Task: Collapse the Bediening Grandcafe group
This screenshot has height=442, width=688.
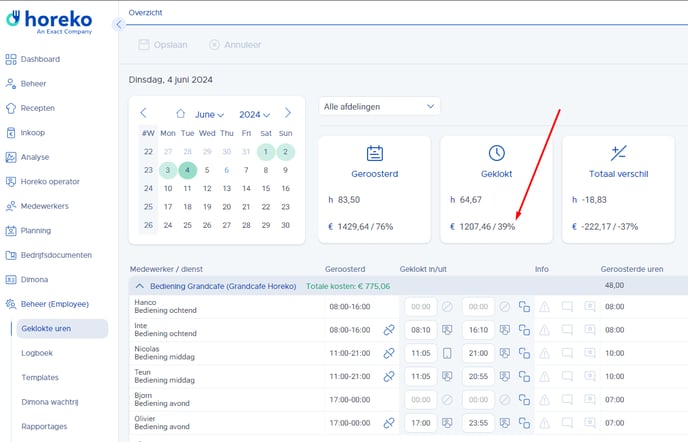Action: coord(140,286)
